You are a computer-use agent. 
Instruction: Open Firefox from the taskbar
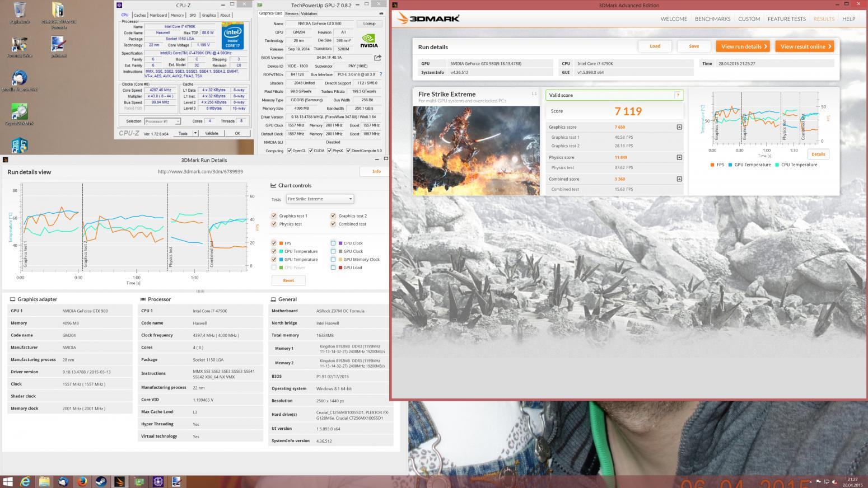pos(82,481)
